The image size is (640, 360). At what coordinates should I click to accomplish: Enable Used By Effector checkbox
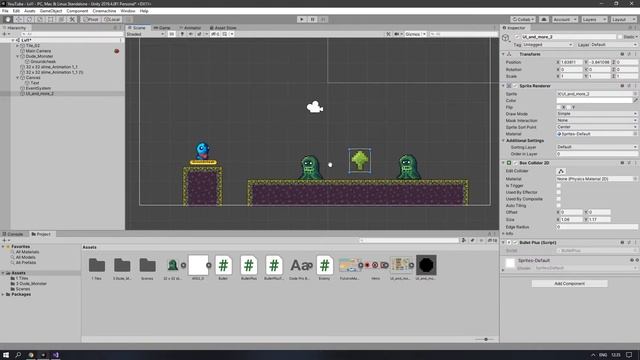point(559,192)
